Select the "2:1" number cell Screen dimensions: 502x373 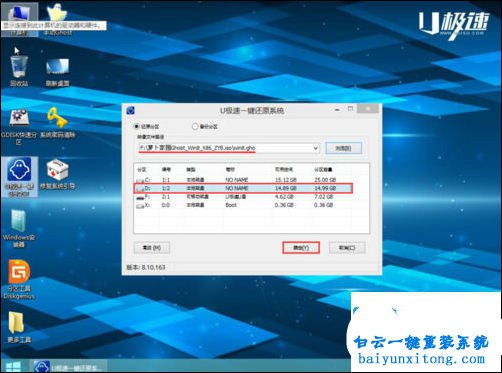(166, 197)
